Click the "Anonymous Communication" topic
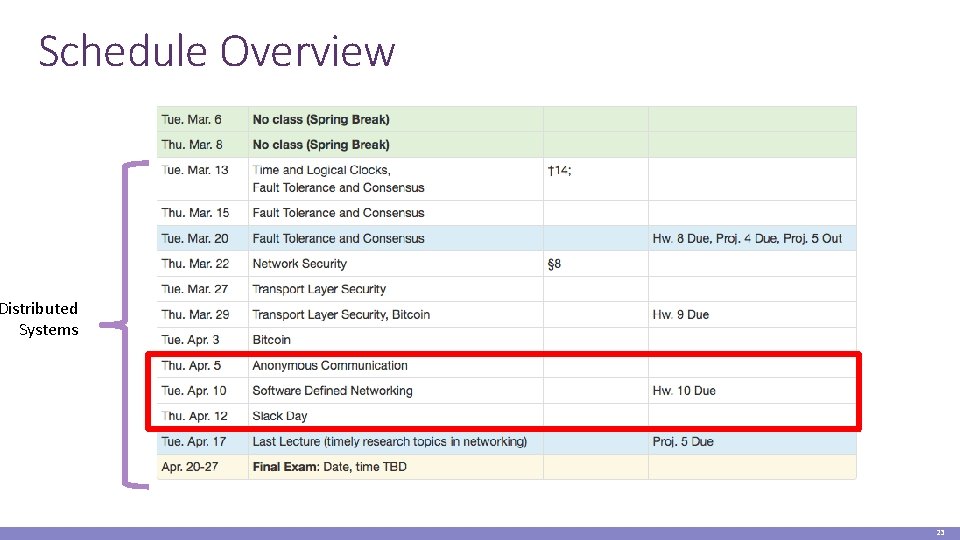This screenshot has width=960, height=540. pos(330,366)
